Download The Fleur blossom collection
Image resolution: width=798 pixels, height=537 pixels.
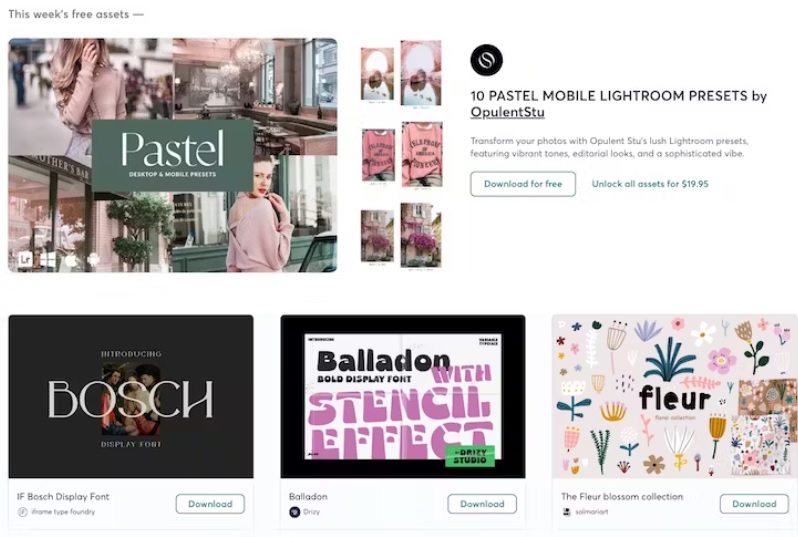[754, 504]
